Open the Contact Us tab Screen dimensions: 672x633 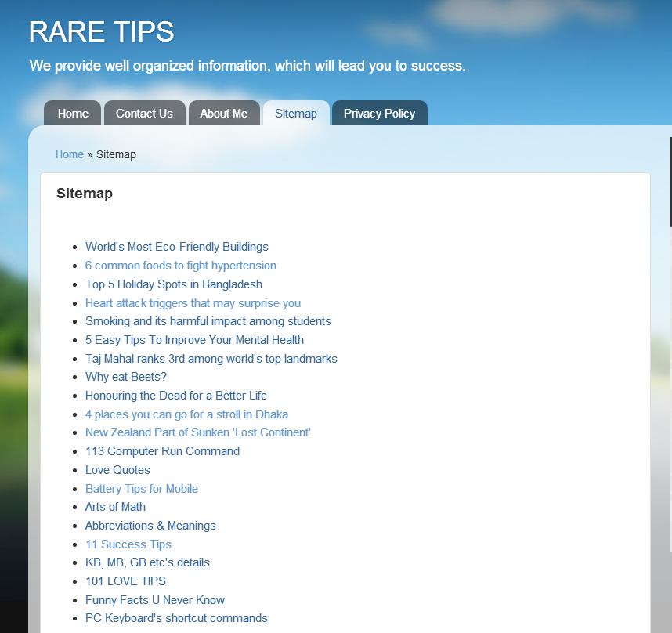[144, 113]
